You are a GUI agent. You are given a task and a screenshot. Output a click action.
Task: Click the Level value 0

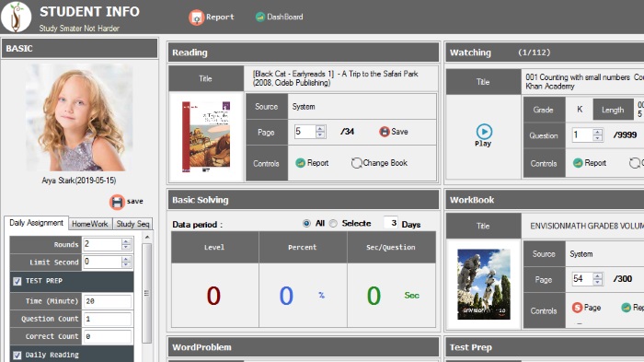213,296
